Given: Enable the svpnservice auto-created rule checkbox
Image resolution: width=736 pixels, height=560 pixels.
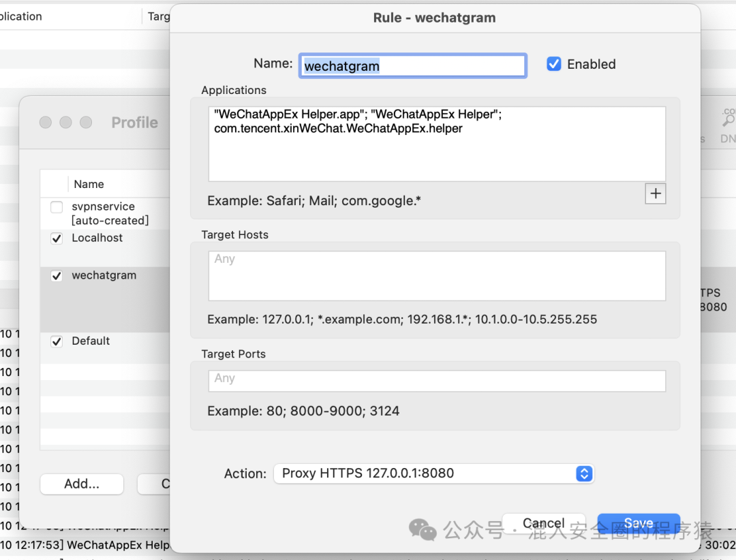Looking at the screenshot, I should (57, 207).
